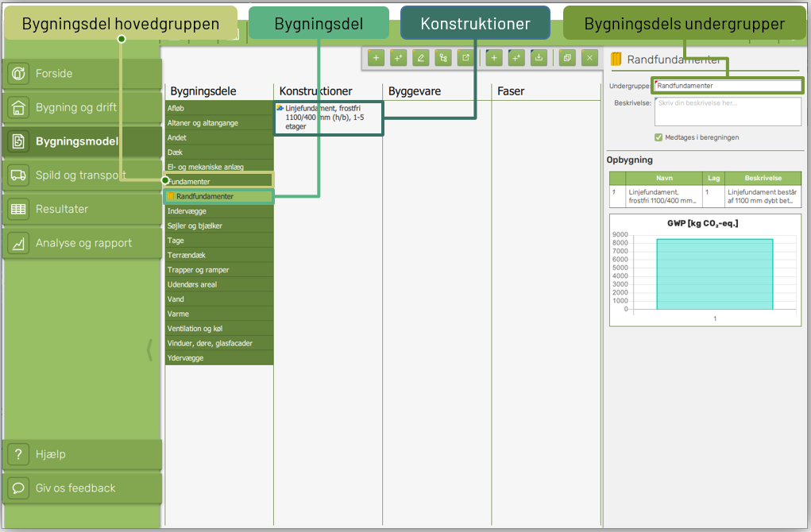Toggle the Medtages i beregningen checkbox
811x532 pixels.
click(x=658, y=137)
